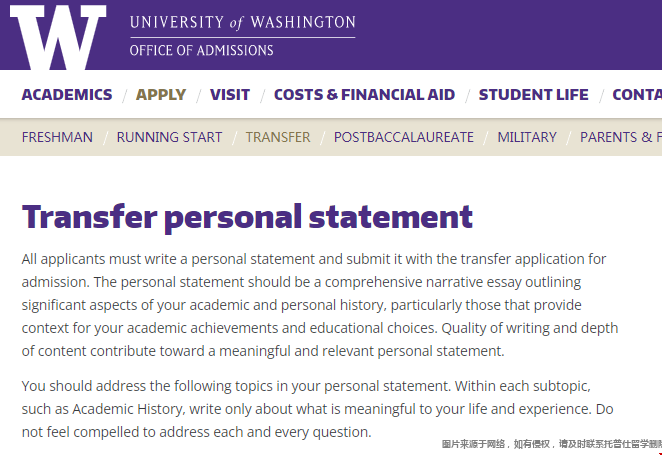Select the Transfer sub-tab

tap(278, 137)
